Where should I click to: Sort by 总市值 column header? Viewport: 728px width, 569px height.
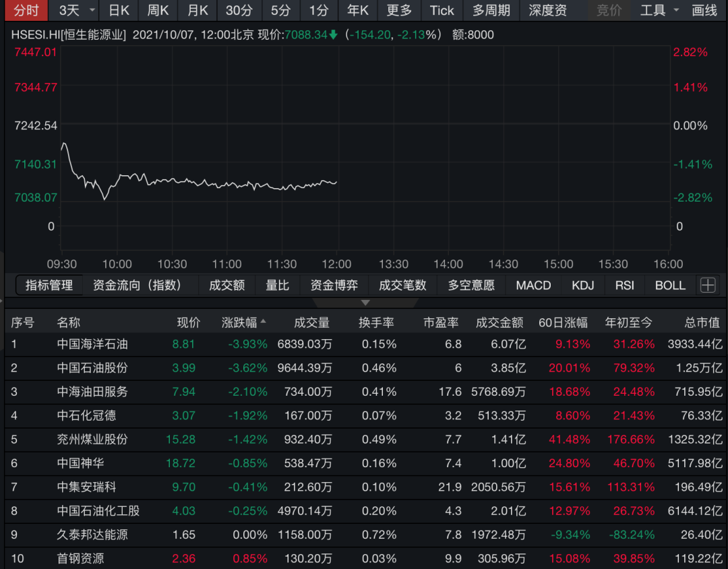click(x=702, y=322)
